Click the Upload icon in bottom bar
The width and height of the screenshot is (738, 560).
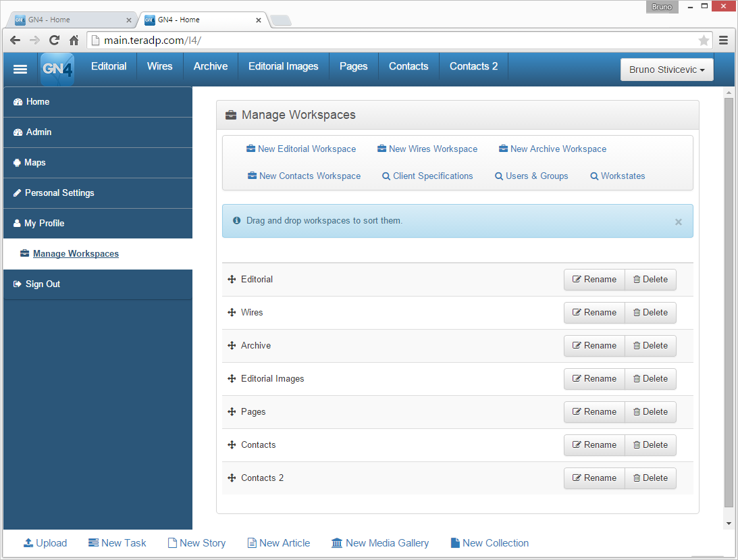[28, 542]
